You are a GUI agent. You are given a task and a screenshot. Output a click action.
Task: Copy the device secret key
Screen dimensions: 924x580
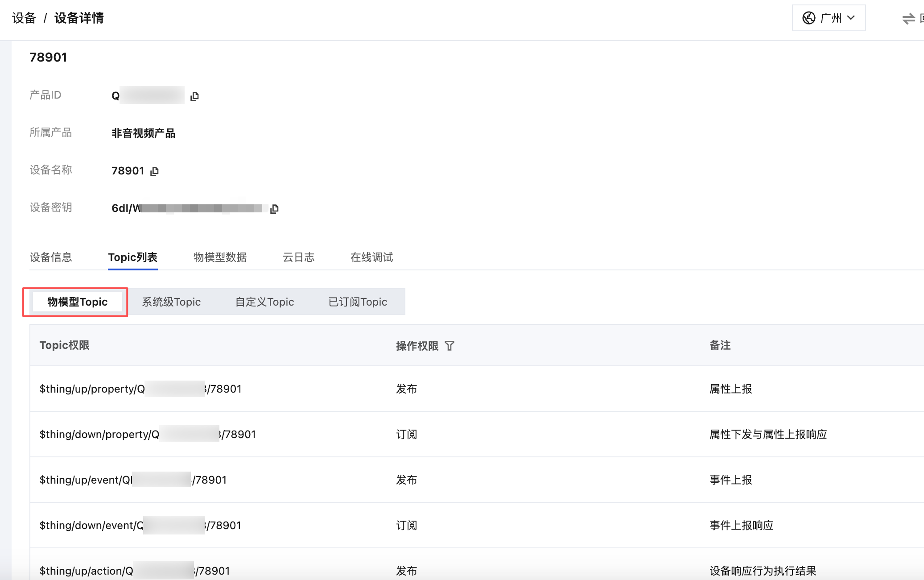click(274, 209)
